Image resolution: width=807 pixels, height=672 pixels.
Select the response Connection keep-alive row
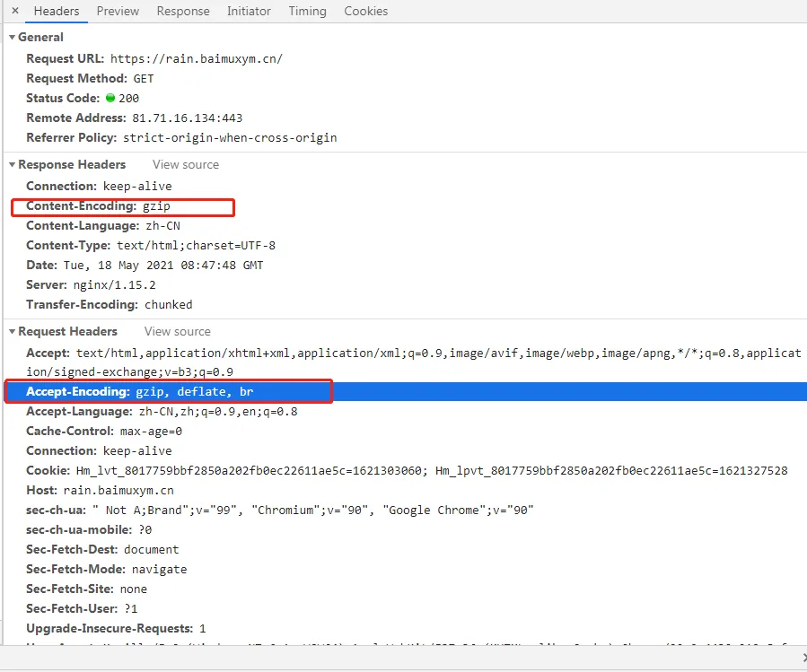coord(100,187)
